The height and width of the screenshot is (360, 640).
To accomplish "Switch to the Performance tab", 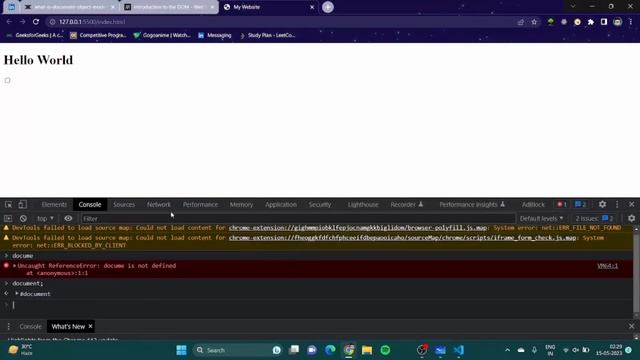I will coord(200,204).
